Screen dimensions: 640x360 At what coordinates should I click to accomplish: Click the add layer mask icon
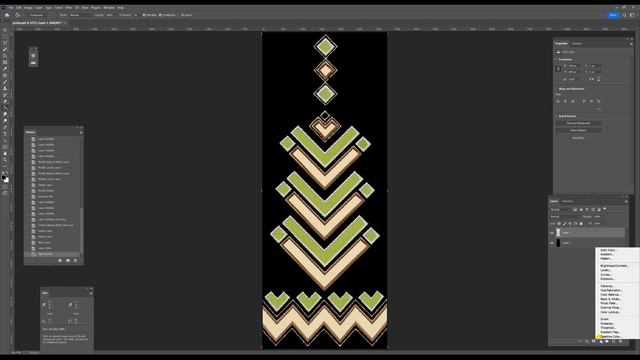tap(593, 341)
